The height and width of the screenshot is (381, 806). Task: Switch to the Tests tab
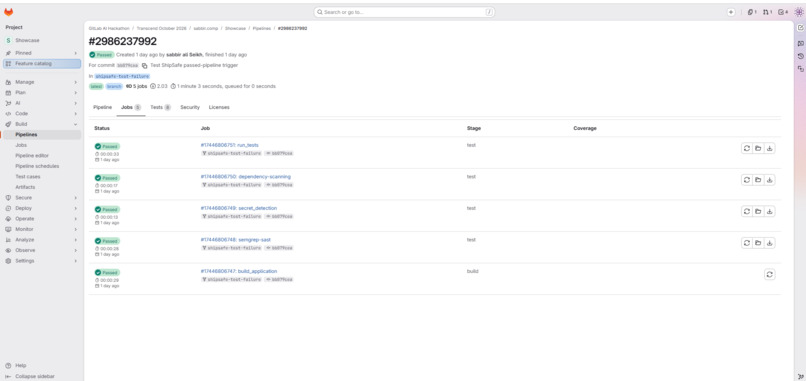point(160,107)
